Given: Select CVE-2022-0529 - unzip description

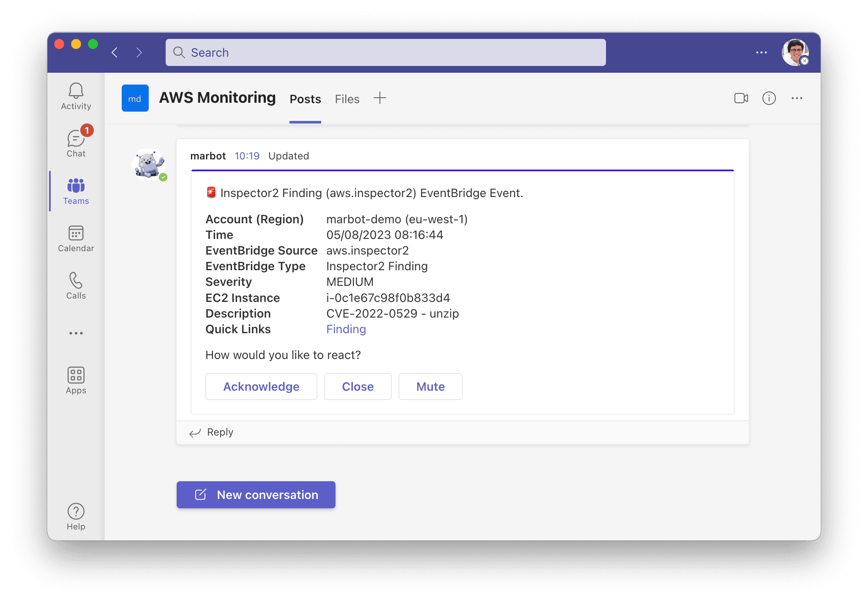Looking at the screenshot, I should [393, 313].
